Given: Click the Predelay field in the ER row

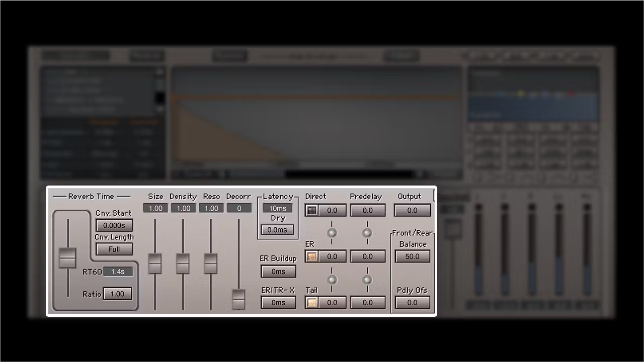Looking at the screenshot, I should click(x=368, y=256).
